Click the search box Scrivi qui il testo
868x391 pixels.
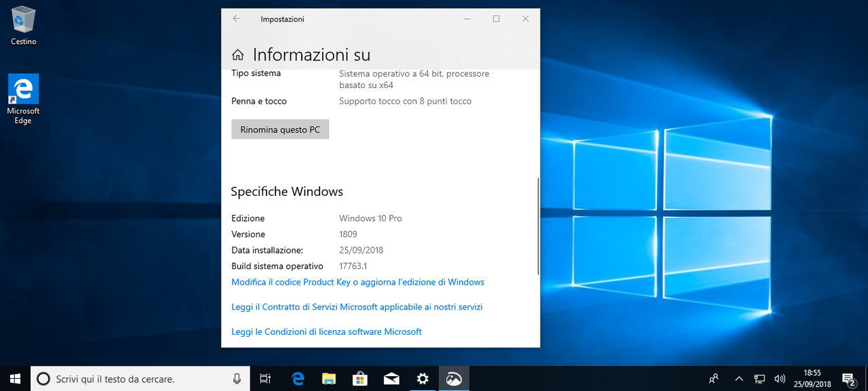tap(139, 379)
